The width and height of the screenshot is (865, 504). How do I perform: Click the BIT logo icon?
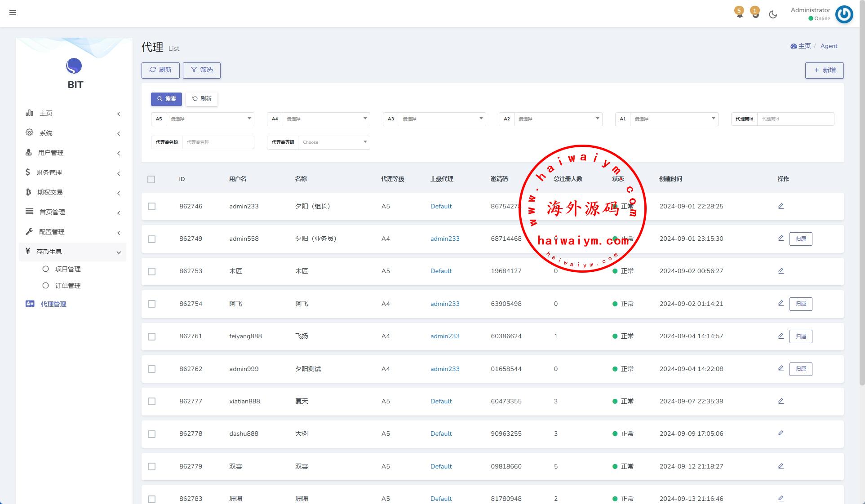(74, 66)
